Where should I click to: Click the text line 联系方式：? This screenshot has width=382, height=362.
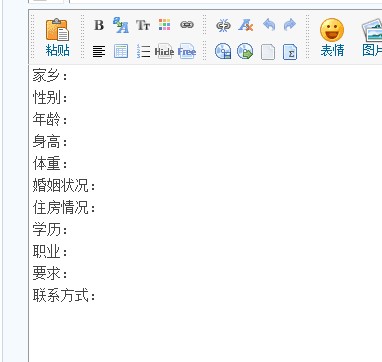[x=64, y=296]
